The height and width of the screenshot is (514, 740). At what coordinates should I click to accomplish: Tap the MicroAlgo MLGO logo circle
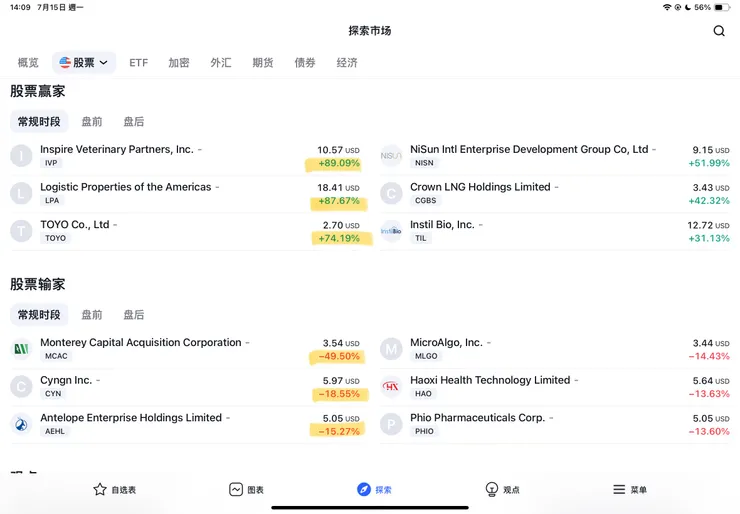391,349
